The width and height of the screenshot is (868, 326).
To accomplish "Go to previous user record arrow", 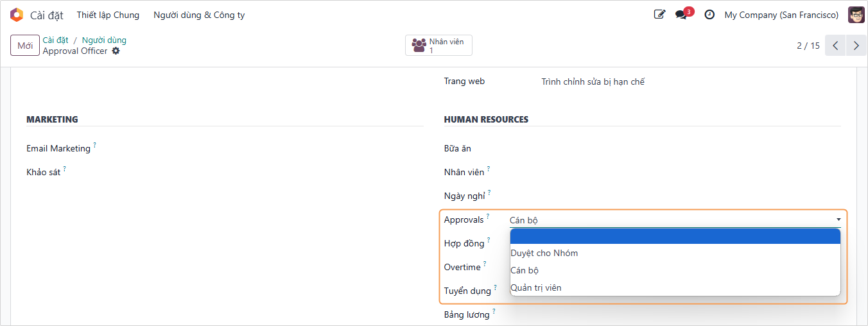I will click(x=835, y=46).
